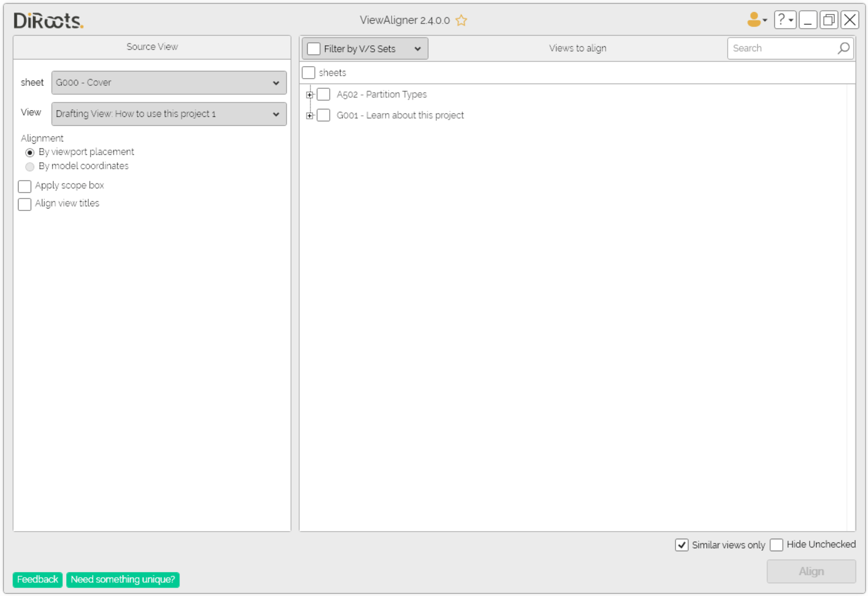Type in the Search input field
This screenshot has height=596, width=868.
pos(781,48)
